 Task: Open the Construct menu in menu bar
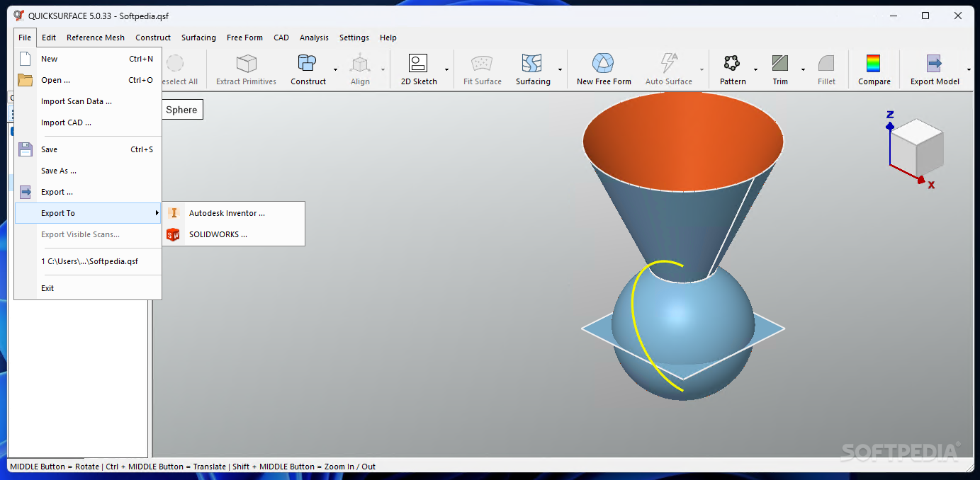153,38
